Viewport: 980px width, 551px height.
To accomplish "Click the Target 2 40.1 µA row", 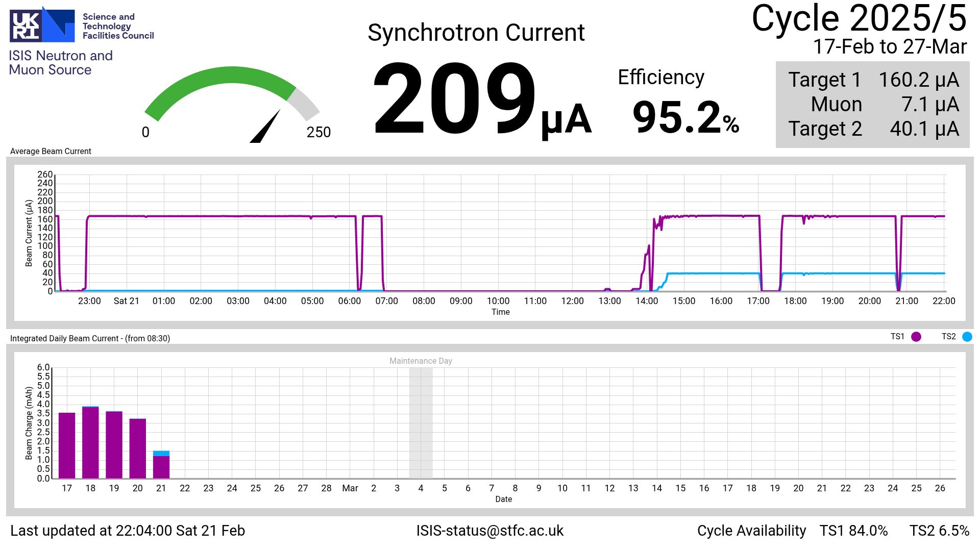I will point(873,129).
